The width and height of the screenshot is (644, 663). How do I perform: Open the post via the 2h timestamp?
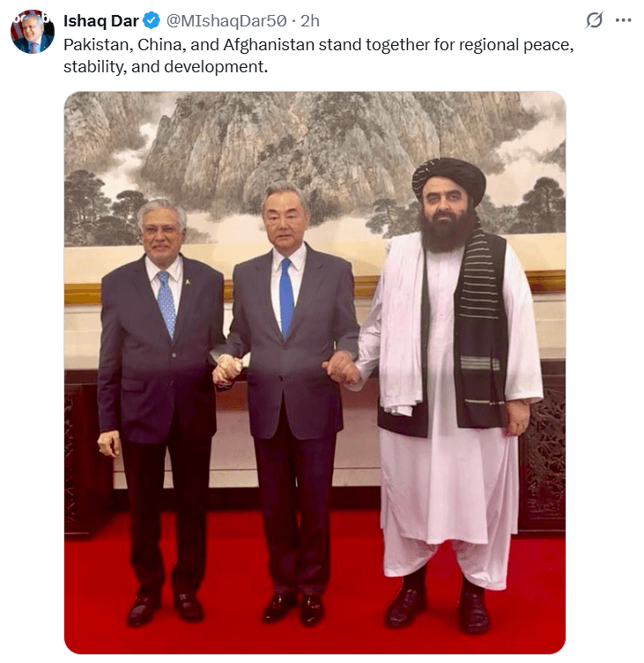click(310, 21)
